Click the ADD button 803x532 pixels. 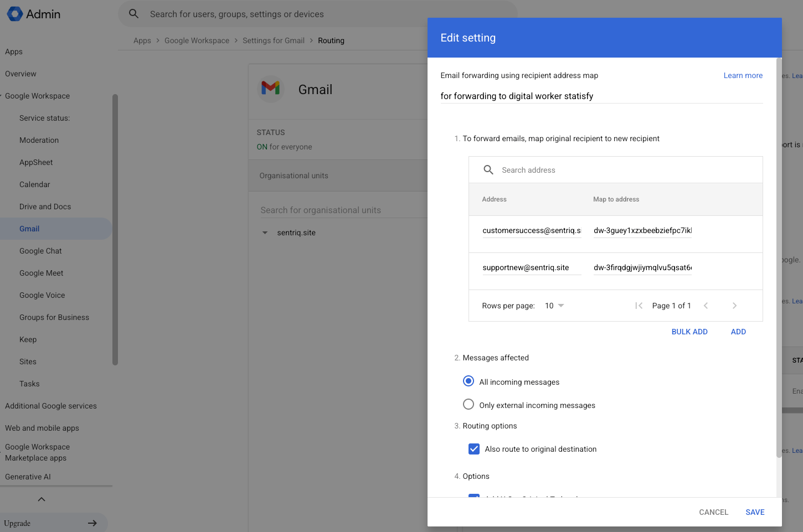pyautogui.click(x=738, y=332)
